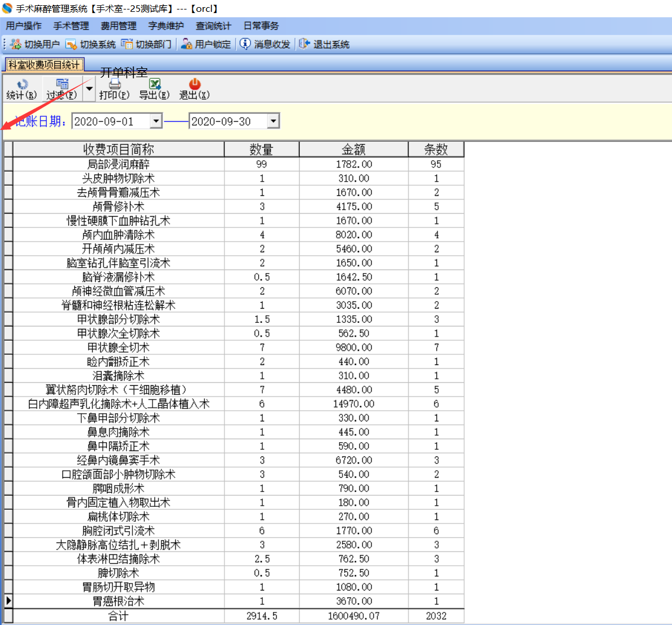The height and width of the screenshot is (625, 672).
Task: Select the 睑内翻矫正术 cell
Action: [x=119, y=361]
